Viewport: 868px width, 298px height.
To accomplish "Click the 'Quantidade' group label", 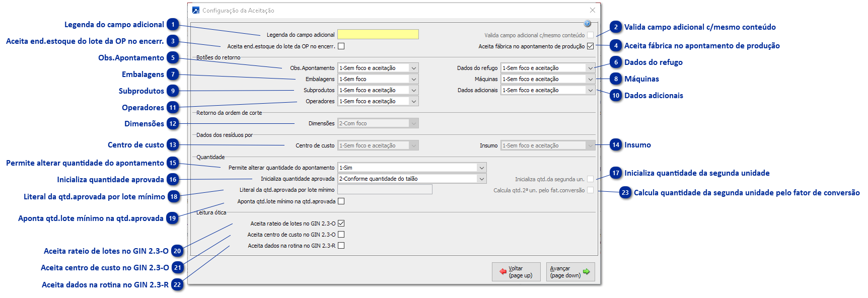I will click(x=210, y=157).
